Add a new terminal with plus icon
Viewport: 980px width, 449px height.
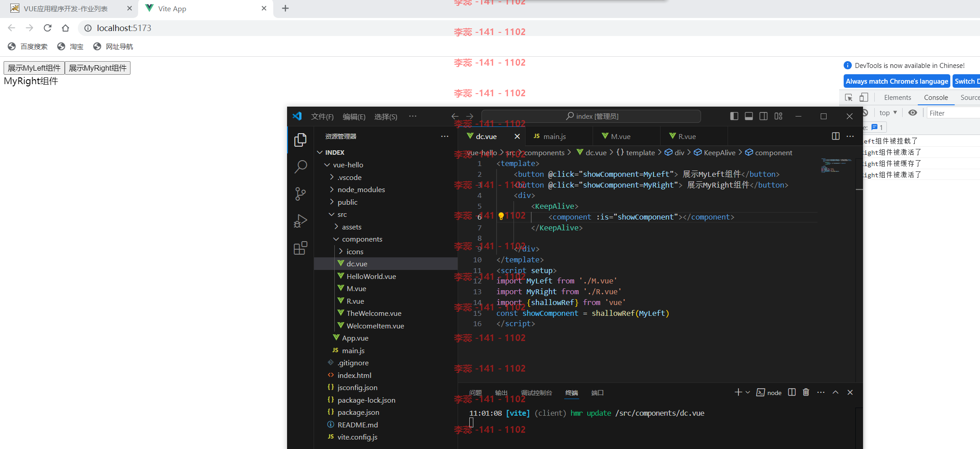click(x=738, y=392)
